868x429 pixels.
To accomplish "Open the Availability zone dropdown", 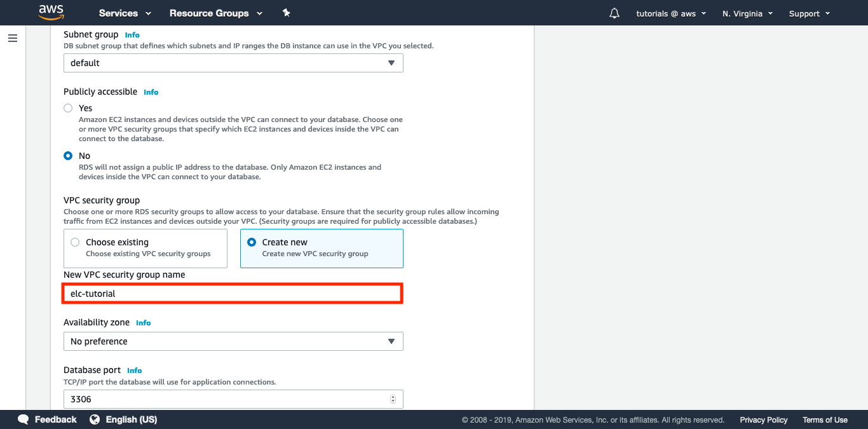I will click(233, 341).
